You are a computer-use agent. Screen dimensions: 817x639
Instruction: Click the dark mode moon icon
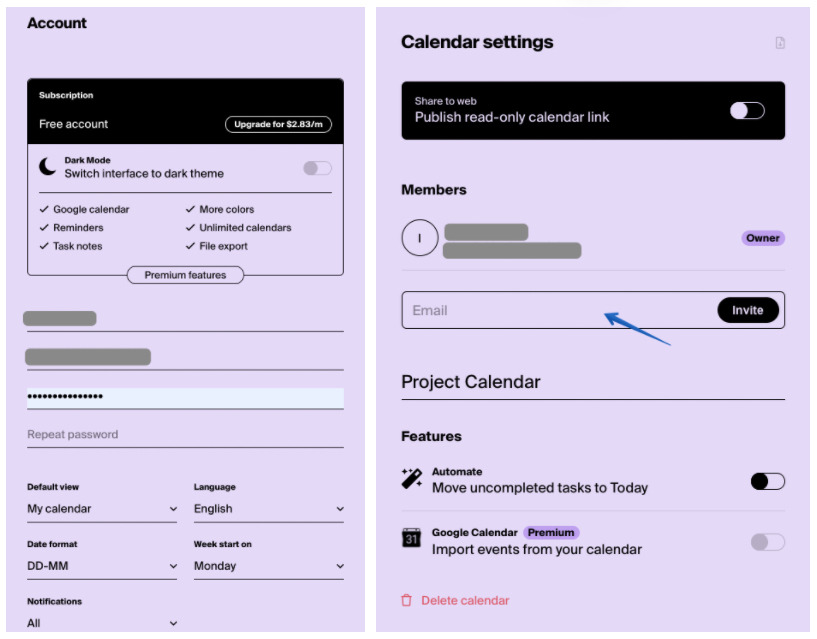[47, 167]
